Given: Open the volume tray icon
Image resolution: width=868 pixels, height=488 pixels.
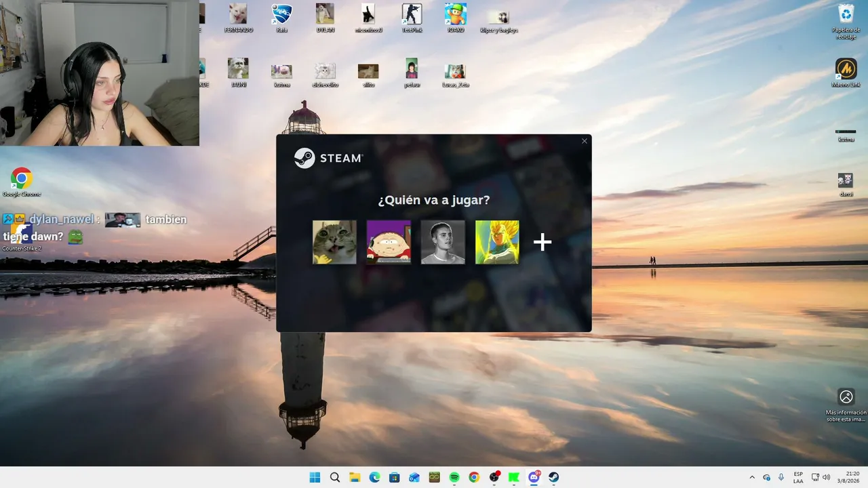Looking at the screenshot, I should coord(827,477).
